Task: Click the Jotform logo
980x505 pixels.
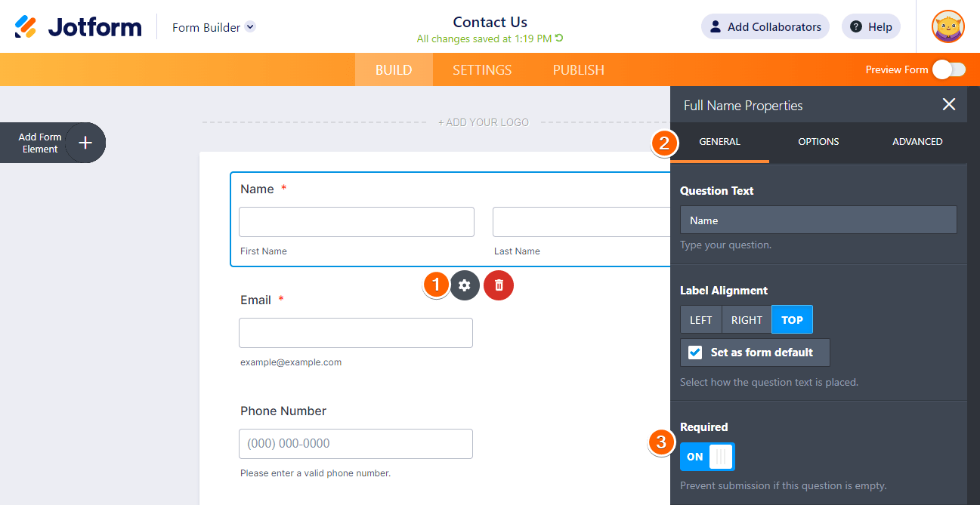Action: click(78, 27)
